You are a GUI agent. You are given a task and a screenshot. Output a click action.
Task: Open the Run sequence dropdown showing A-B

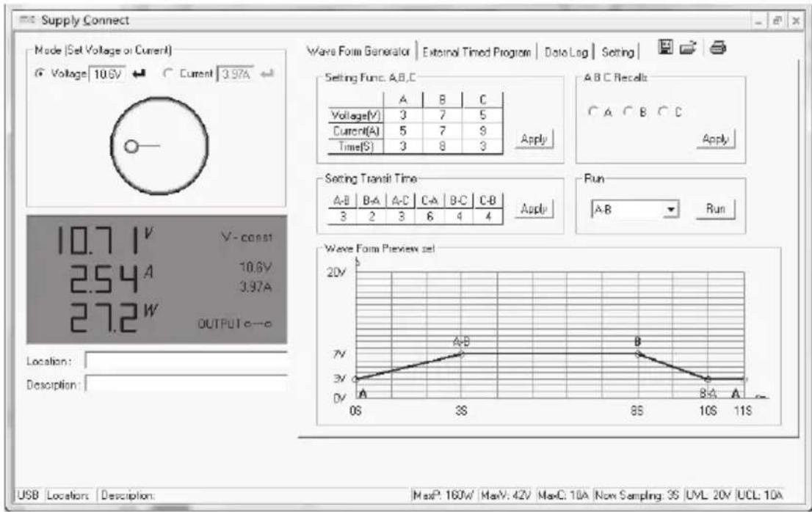click(671, 210)
